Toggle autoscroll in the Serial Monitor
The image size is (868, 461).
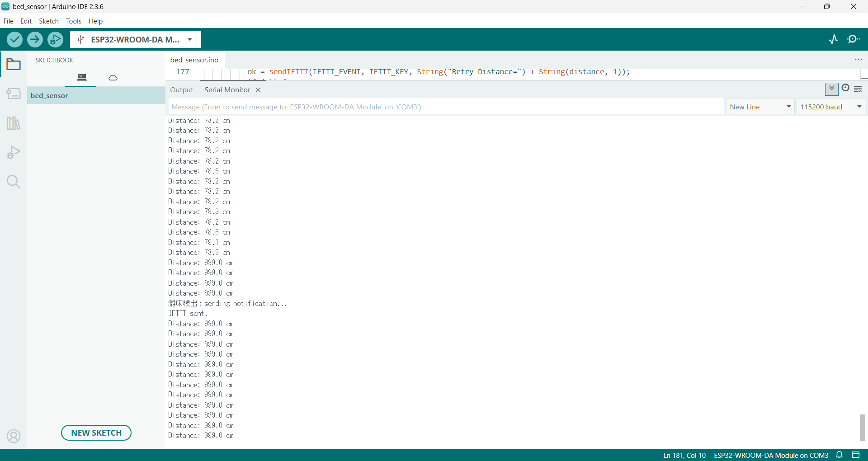point(832,89)
